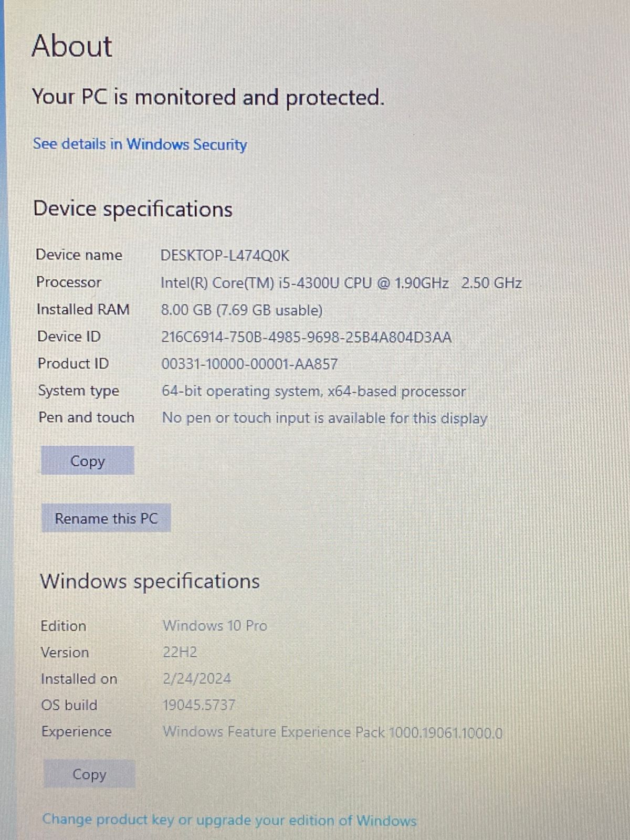
Task: Click the Version value 22H2
Action: 180,652
